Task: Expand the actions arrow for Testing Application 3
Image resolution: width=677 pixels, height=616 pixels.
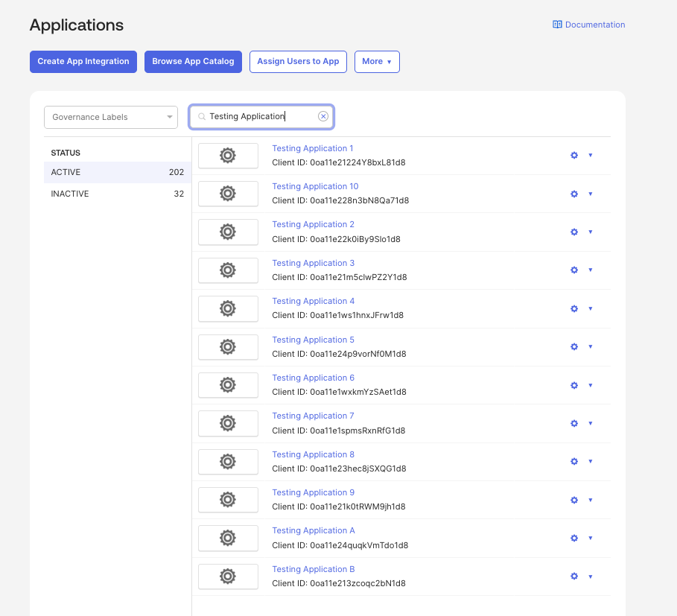Action: (x=590, y=270)
